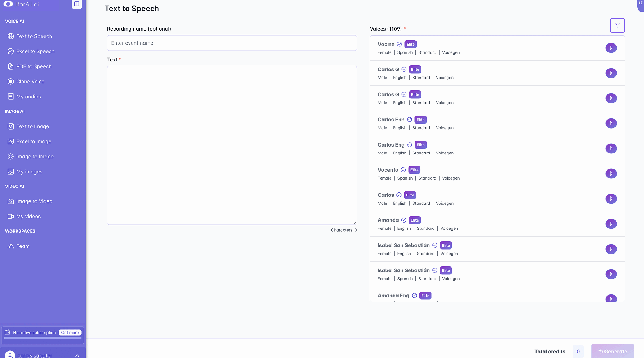The width and height of the screenshot is (644, 358).
Task: Open the Team workspace
Action: pos(23,246)
